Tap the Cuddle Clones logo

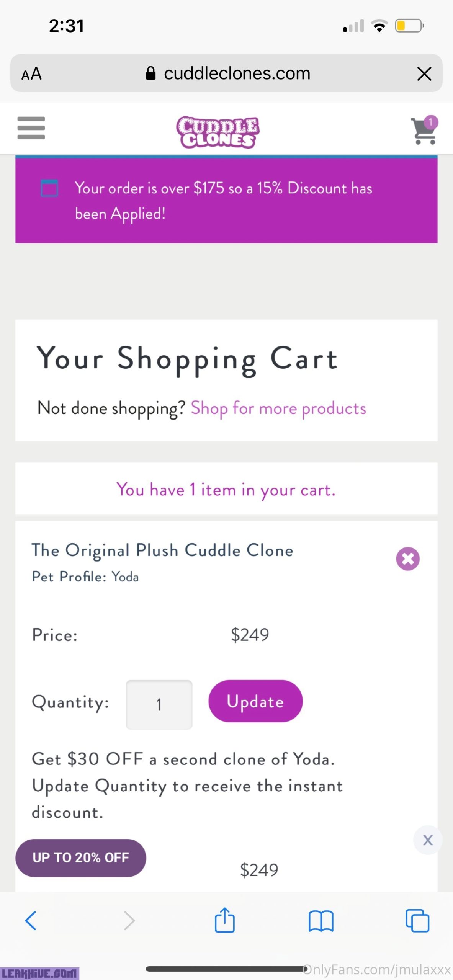218,132
